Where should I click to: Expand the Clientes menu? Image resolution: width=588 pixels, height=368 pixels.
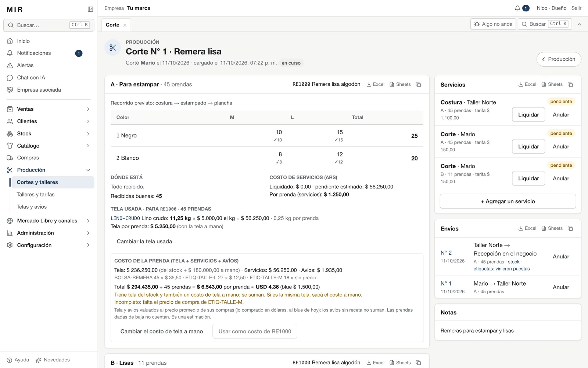pos(49,121)
